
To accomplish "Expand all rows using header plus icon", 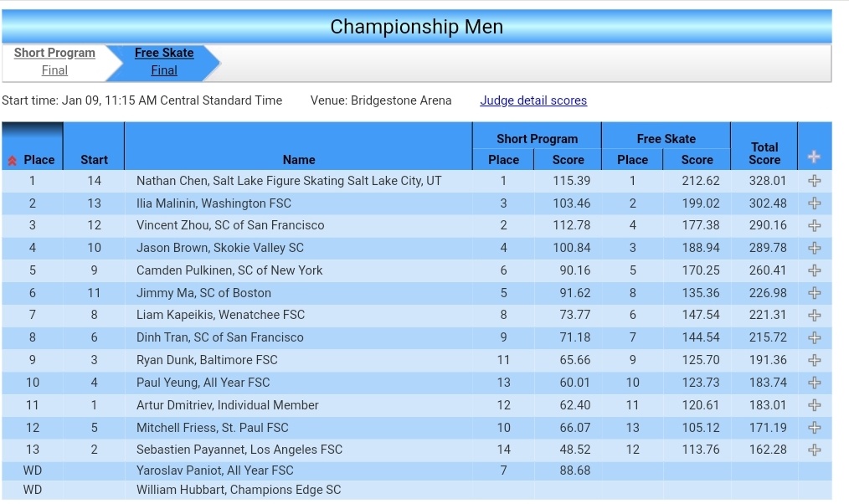I will click(814, 157).
